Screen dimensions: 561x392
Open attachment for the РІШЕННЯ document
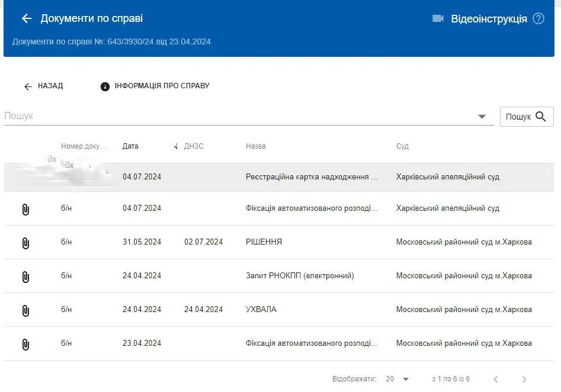click(25, 243)
